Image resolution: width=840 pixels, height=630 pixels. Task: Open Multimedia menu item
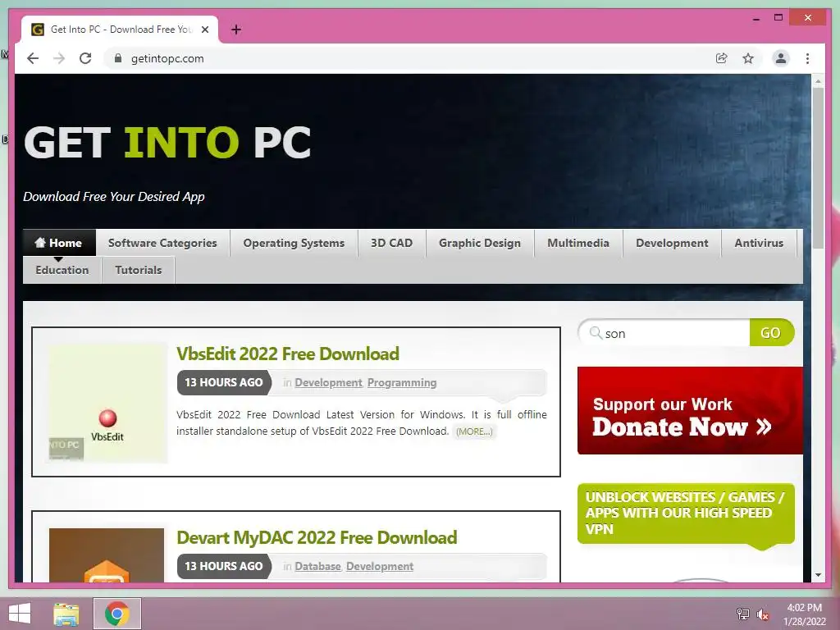coord(578,243)
